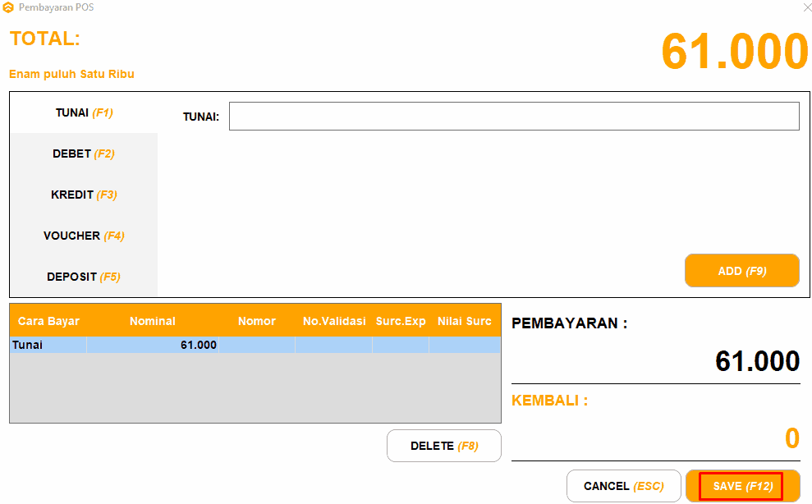Click the Nomor column header
Image resolution: width=812 pixels, height=504 pixels.
tap(257, 321)
